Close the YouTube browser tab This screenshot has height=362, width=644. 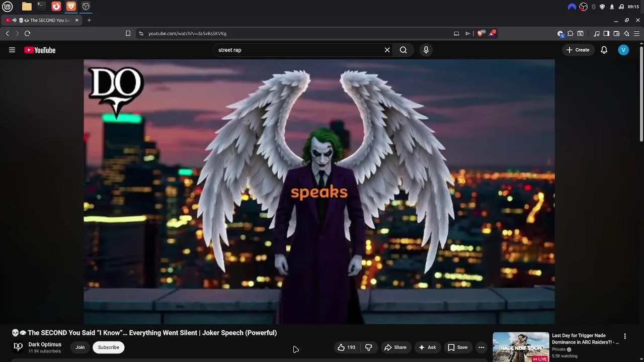coord(77,20)
